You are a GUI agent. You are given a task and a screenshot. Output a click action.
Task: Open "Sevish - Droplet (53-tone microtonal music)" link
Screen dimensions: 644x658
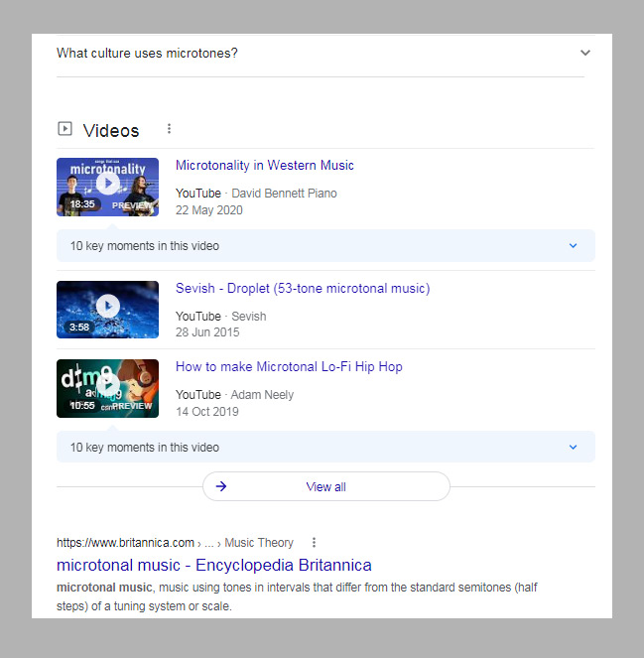pyautogui.click(x=303, y=289)
